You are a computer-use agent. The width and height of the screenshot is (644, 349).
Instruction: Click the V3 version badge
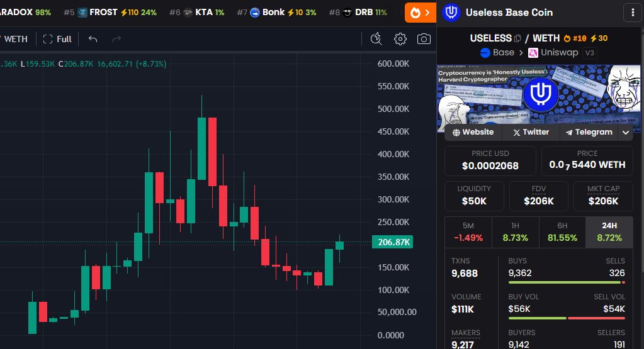pos(589,53)
